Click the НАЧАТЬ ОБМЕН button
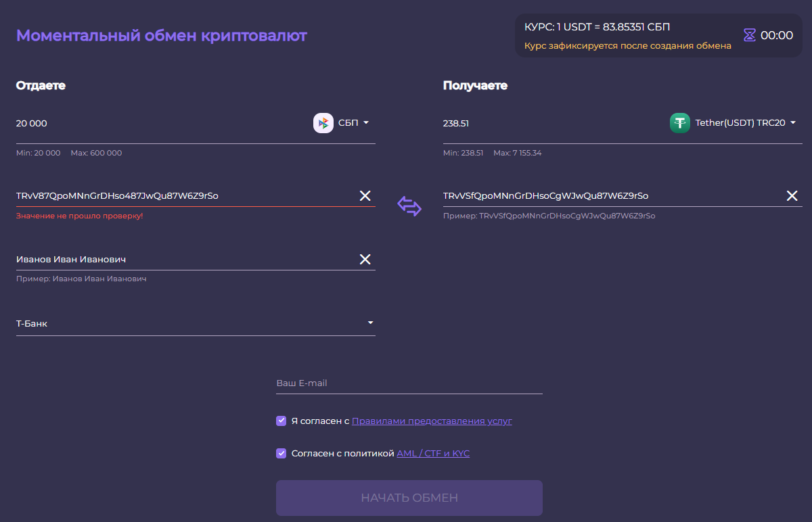The height and width of the screenshot is (522, 812). 409,498
